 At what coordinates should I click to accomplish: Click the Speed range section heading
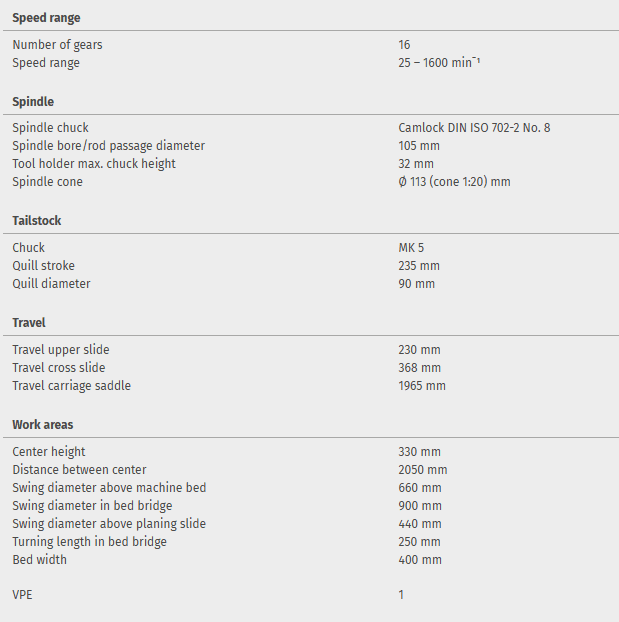tap(46, 18)
